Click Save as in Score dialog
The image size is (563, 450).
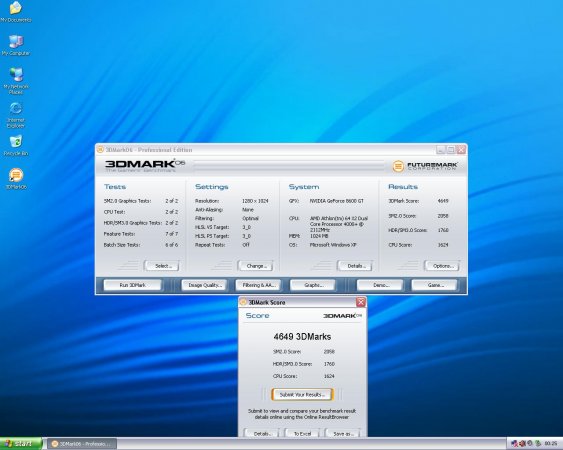[343, 433]
